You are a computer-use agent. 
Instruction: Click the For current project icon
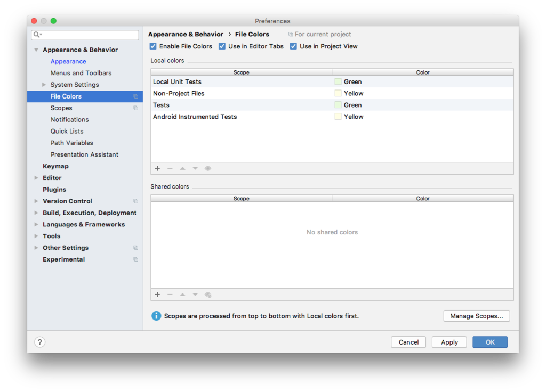(291, 34)
